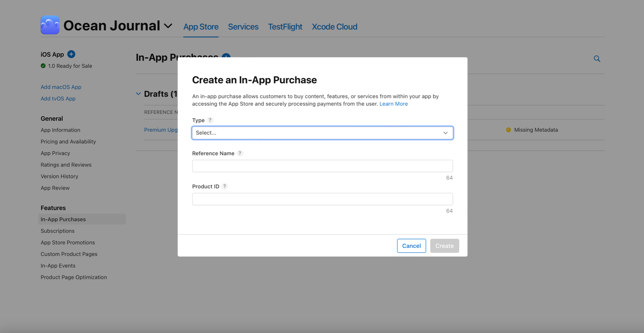Click the add platform plus icon

pyautogui.click(x=71, y=54)
